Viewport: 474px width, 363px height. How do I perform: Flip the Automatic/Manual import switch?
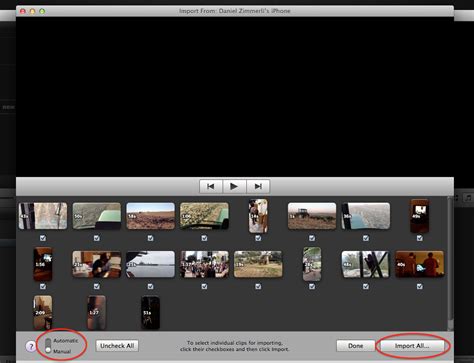tap(48, 346)
